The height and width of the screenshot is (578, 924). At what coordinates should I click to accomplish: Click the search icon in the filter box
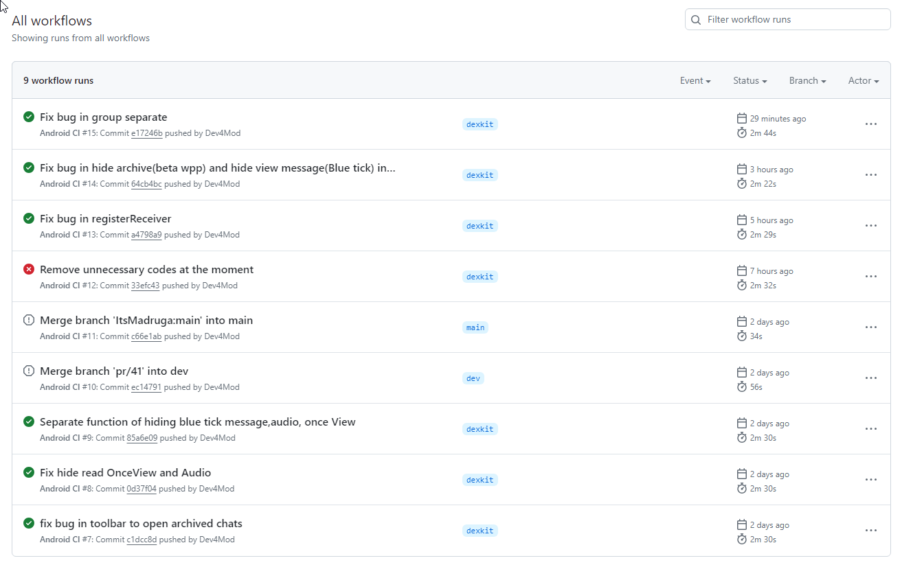[696, 20]
